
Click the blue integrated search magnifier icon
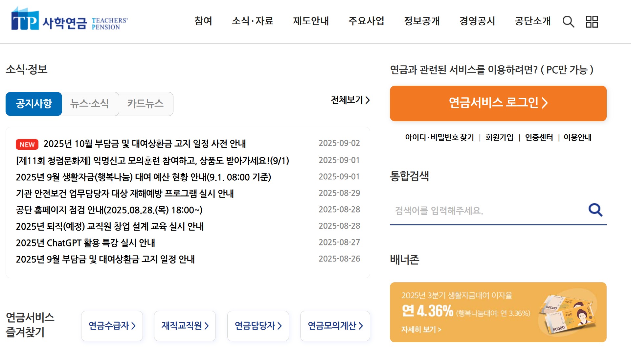click(x=595, y=210)
